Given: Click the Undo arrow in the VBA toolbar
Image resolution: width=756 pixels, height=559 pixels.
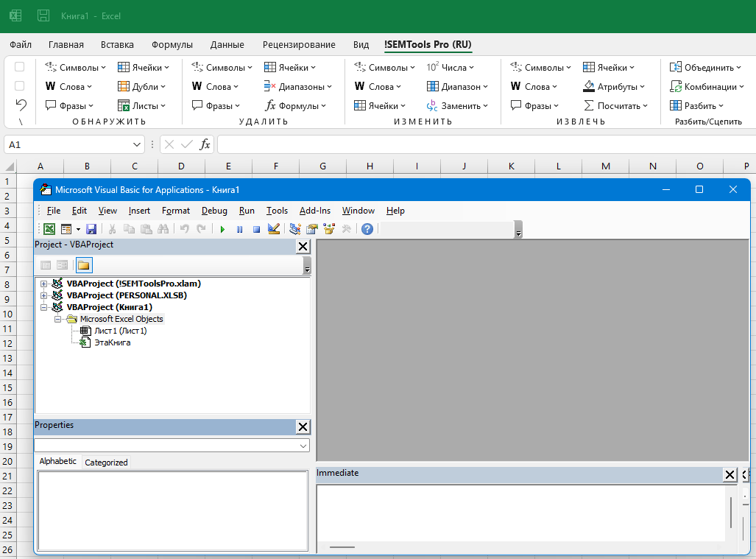Looking at the screenshot, I should pyautogui.click(x=185, y=229).
